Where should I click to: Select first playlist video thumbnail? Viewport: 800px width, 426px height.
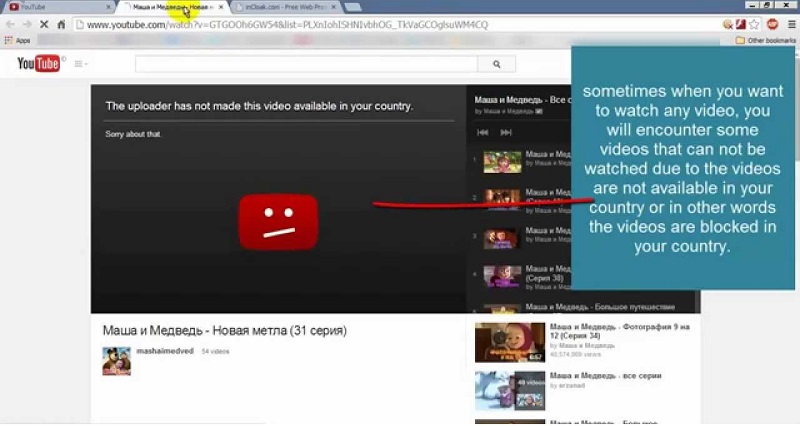pos(503,162)
